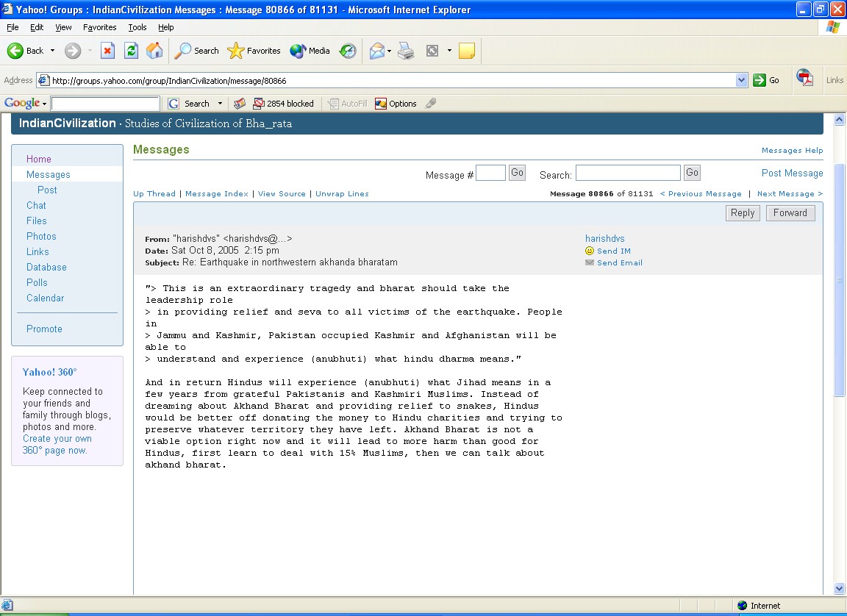This screenshot has width=847, height=616.
Task: Open the Back button history dropdown
Action: [x=52, y=51]
